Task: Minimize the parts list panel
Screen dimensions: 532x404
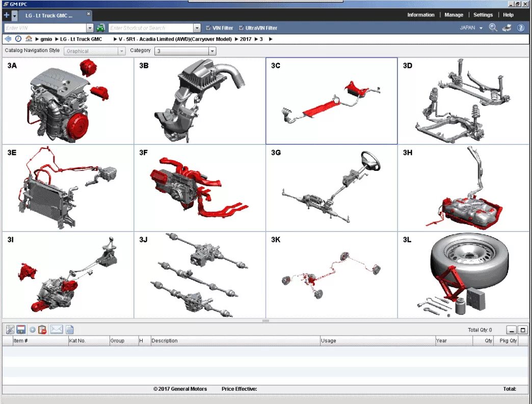Action: pos(511,330)
